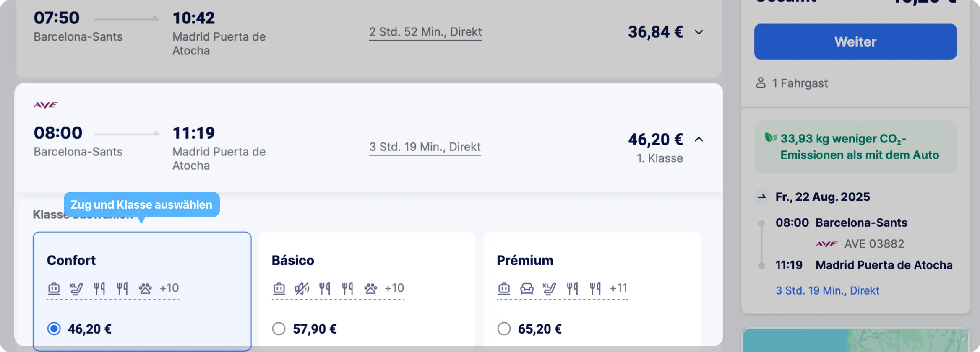Open the Básico class card
980x352 pixels.
tap(367, 290)
